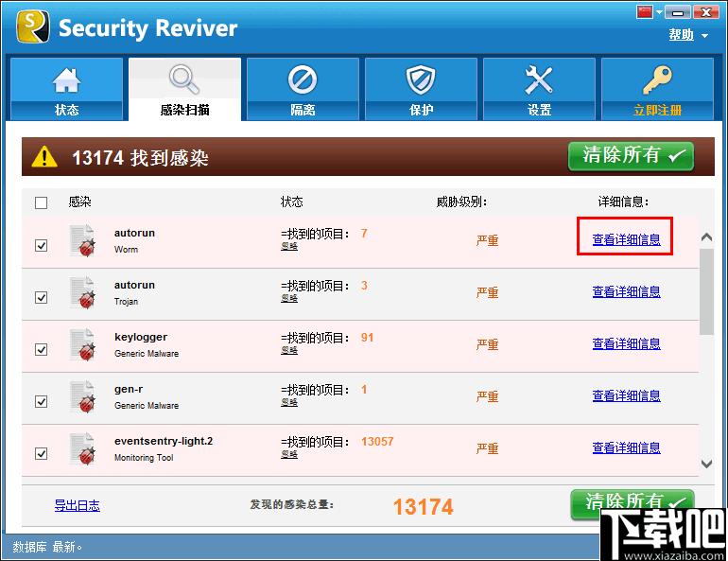Open the 隔离 quarantine tab
The height and width of the screenshot is (561, 728).
pos(303,89)
